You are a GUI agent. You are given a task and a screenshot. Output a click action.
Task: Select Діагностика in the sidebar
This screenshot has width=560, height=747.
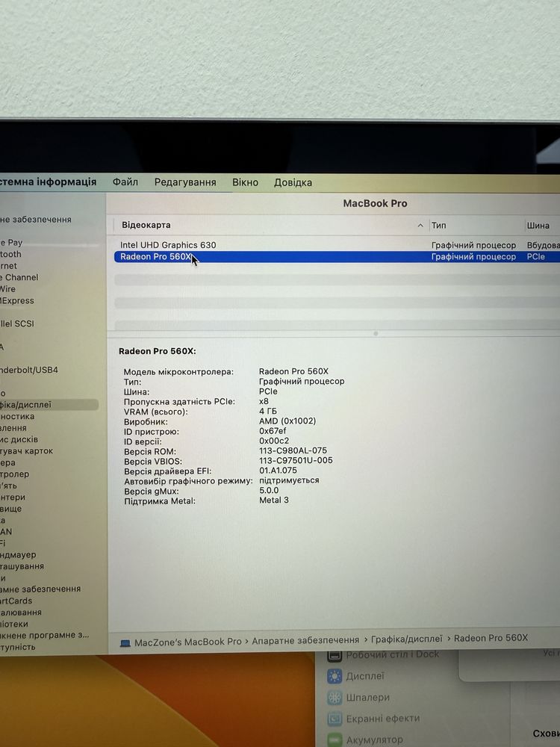tap(17, 416)
